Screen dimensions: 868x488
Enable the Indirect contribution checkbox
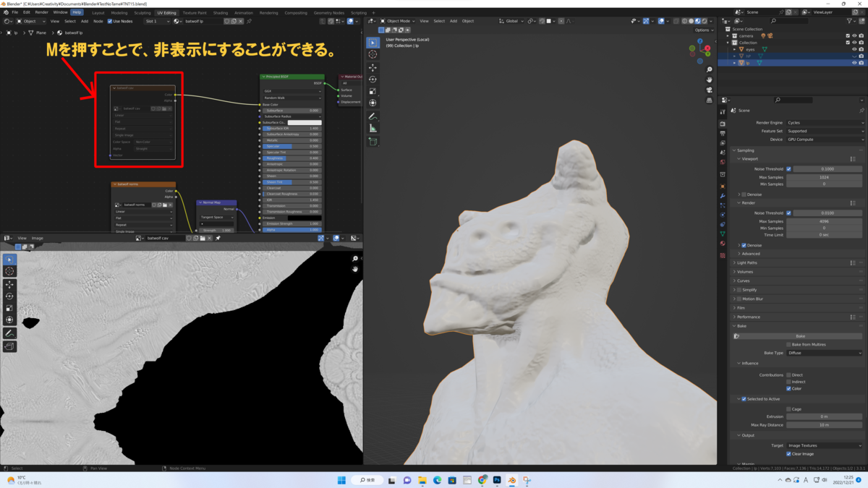[x=788, y=382]
